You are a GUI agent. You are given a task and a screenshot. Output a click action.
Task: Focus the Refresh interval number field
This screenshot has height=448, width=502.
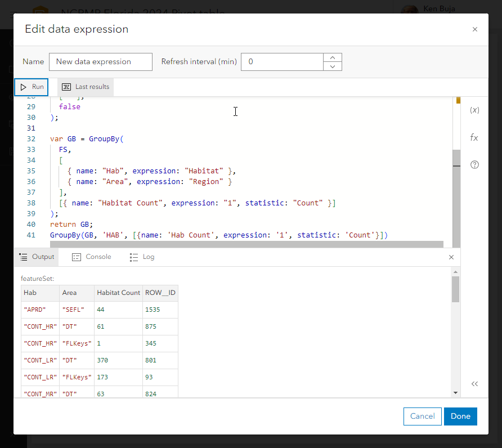282,62
